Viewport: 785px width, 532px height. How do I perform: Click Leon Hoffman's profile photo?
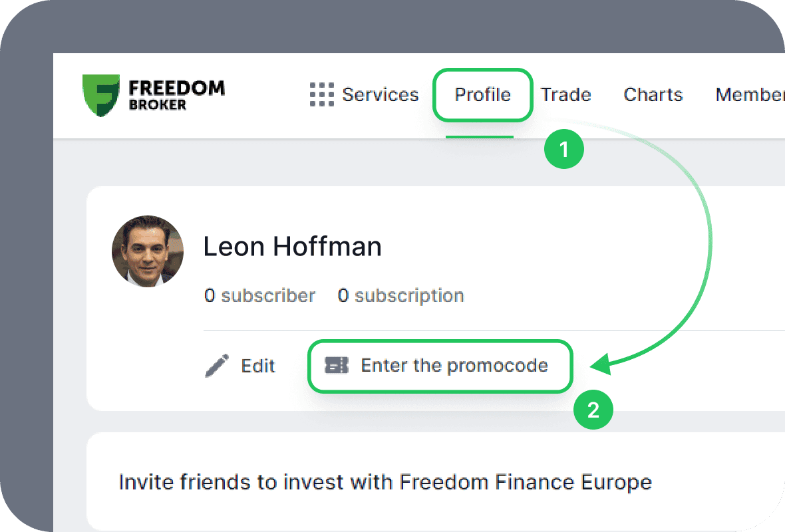click(x=148, y=251)
